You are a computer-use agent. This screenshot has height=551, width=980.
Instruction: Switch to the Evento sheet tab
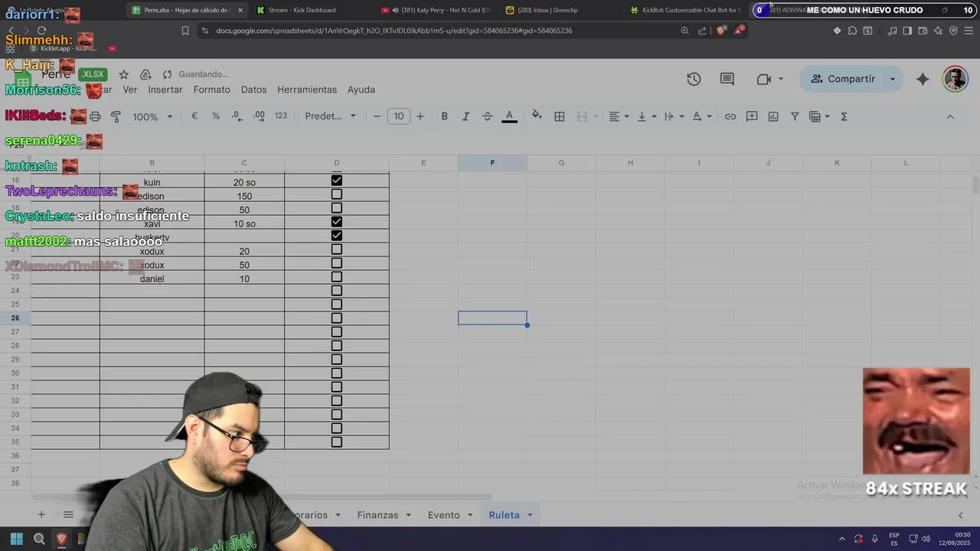[x=443, y=515]
